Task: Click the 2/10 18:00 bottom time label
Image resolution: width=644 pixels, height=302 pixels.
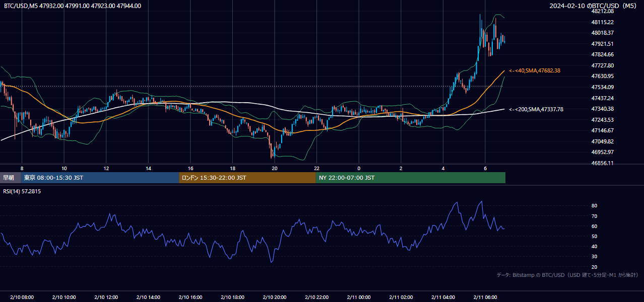Action: pyautogui.click(x=232, y=297)
